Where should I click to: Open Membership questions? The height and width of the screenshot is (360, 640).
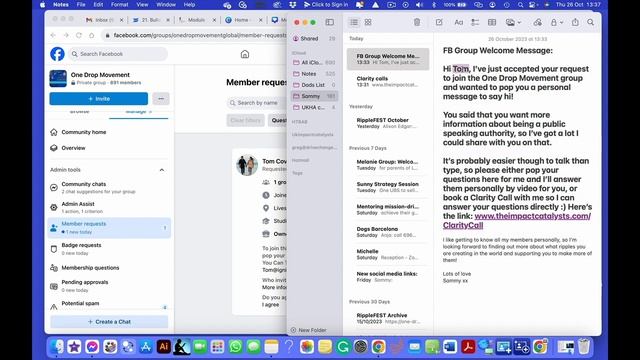[x=108, y=268]
